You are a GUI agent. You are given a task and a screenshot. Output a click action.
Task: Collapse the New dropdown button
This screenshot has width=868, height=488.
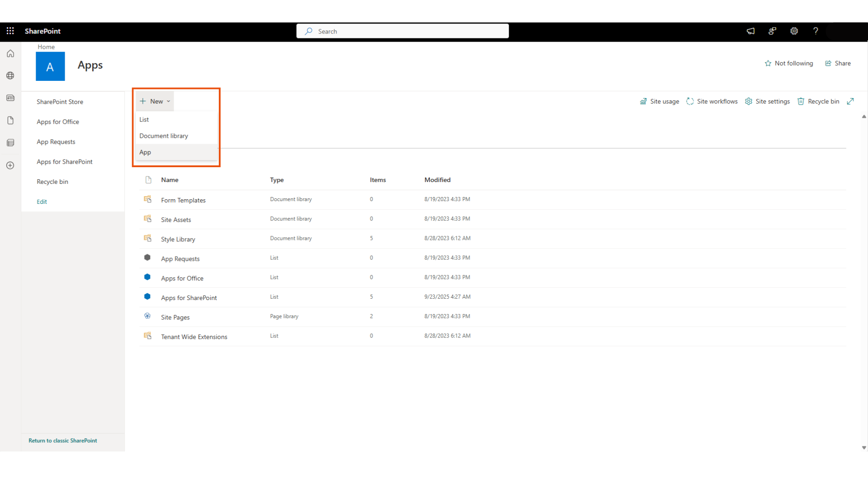(155, 101)
